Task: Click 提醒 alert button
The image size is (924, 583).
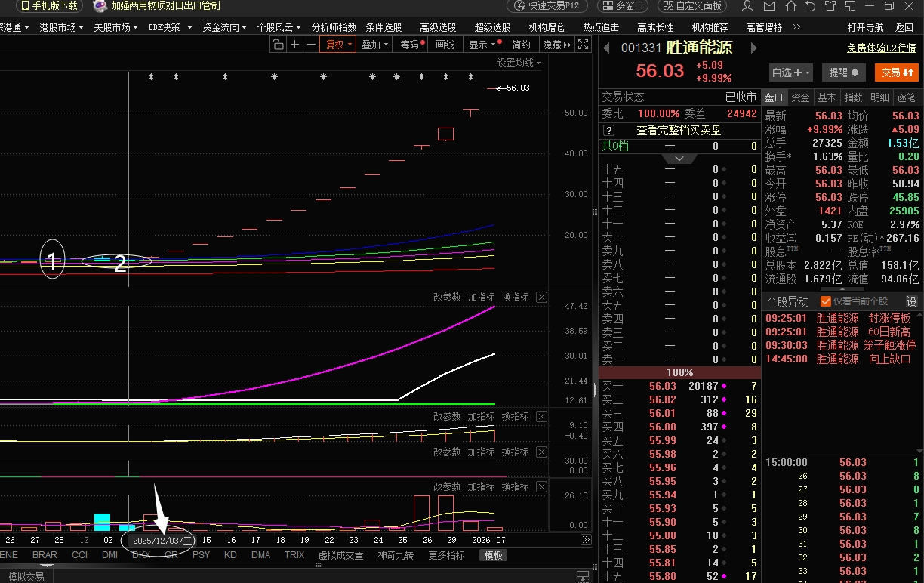Action: 844,72
